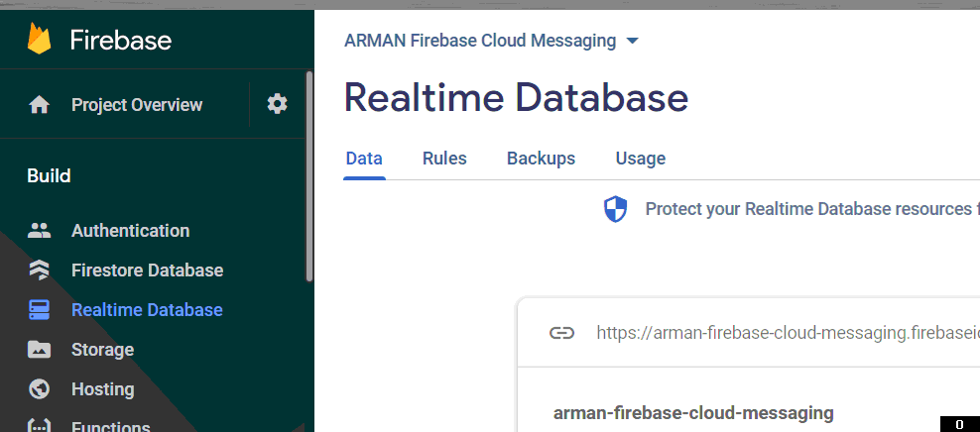Copy database URL via link icon
This screenshot has width=980, height=432.
(x=561, y=333)
